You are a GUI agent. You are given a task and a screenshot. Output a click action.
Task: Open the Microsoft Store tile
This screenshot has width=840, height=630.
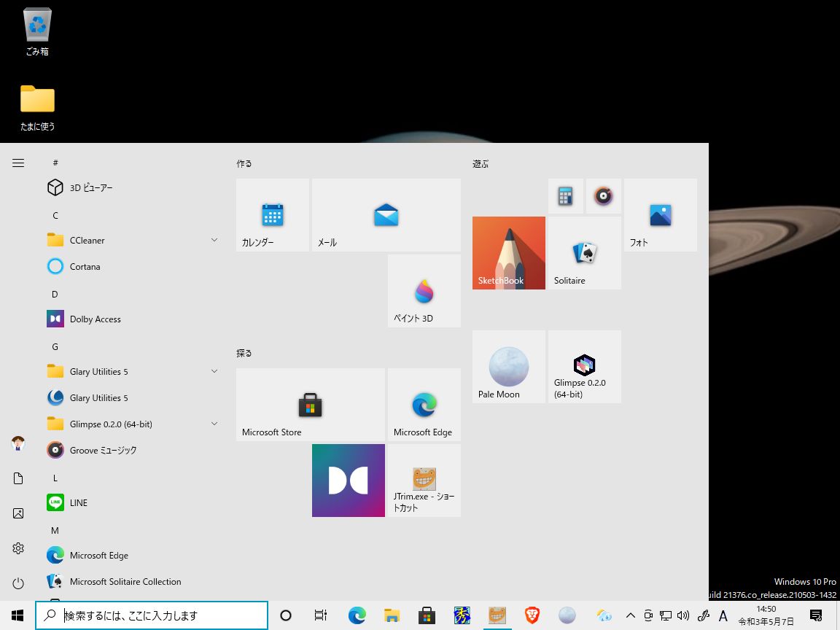[311, 405]
